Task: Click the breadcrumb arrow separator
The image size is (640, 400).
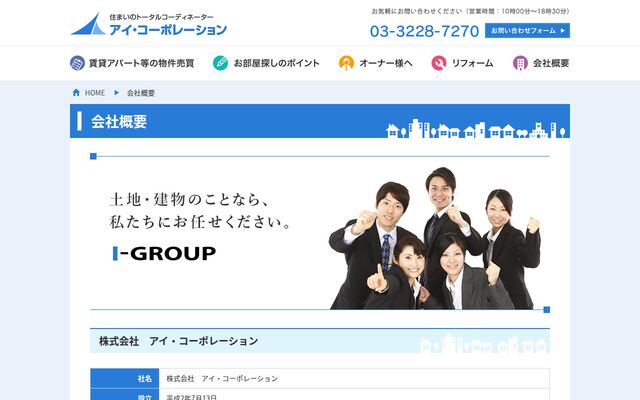Action: [x=116, y=93]
